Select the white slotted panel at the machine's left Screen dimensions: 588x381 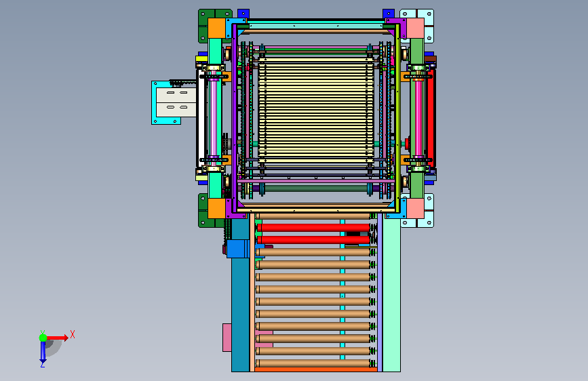[x=176, y=102]
